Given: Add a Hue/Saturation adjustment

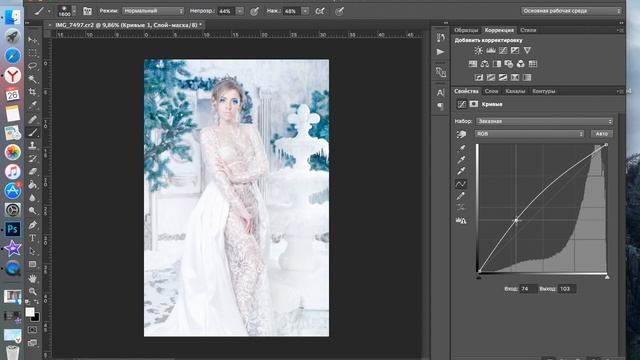Looking at the screenshot, I should tap(473, 64).
